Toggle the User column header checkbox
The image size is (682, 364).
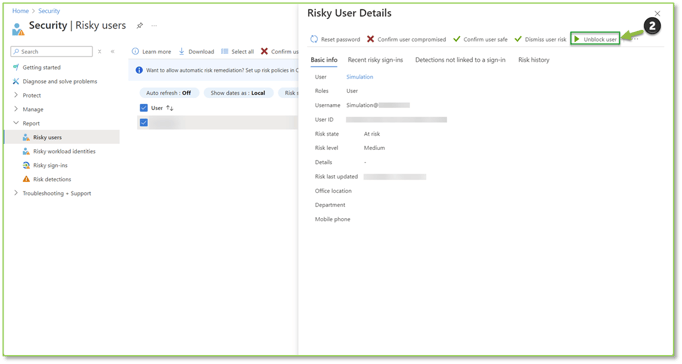pos(144,108)
